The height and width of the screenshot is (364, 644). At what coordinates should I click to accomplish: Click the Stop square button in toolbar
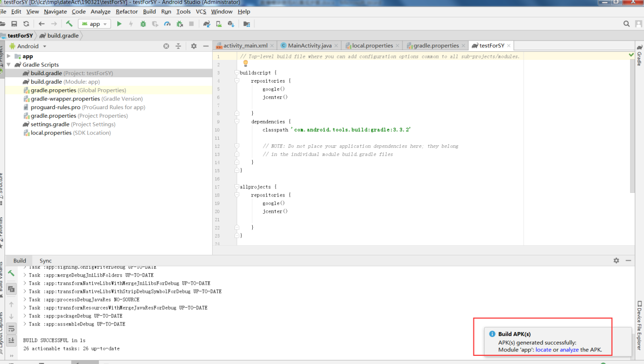191,24
